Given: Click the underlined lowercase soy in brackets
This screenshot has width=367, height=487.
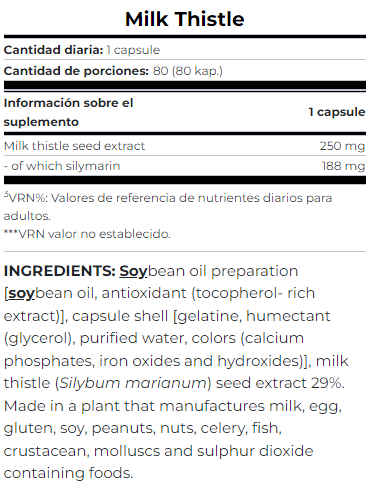Looking at the screenshot, I should coord(21,294).
